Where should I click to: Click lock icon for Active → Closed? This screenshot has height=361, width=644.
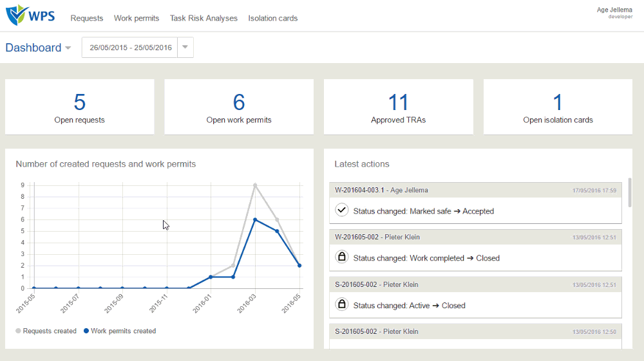341,305
